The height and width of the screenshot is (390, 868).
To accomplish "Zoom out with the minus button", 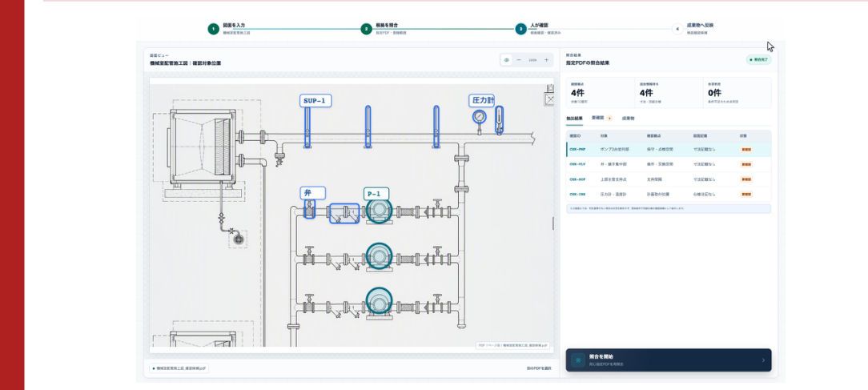I will pyautogui.click(x=519, y=60).
